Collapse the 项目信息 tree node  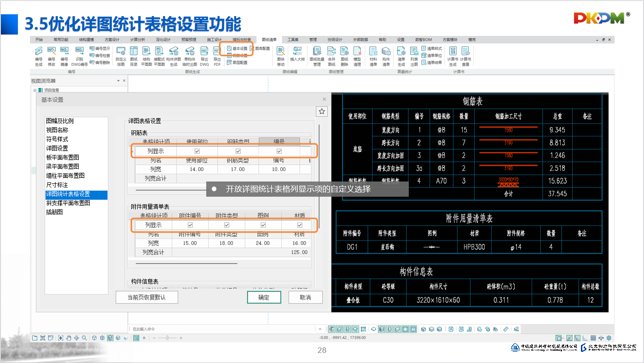pos(35,90)
